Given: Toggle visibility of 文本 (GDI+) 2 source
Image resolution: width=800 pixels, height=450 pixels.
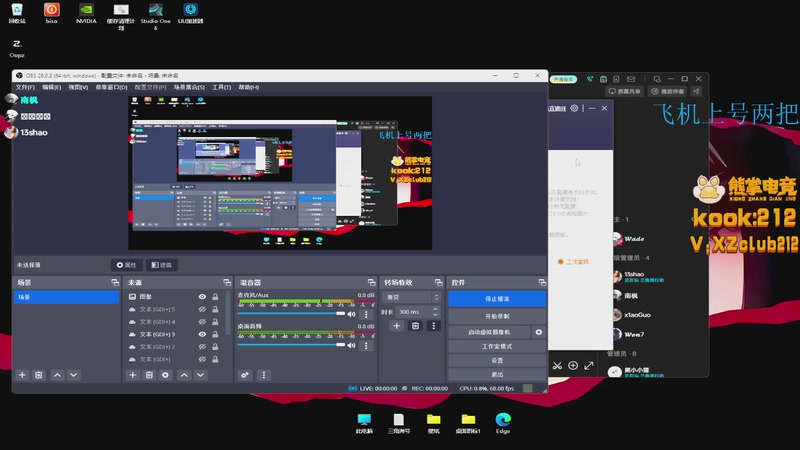Looking at the screenshot, I should click(x=202, y=347).
